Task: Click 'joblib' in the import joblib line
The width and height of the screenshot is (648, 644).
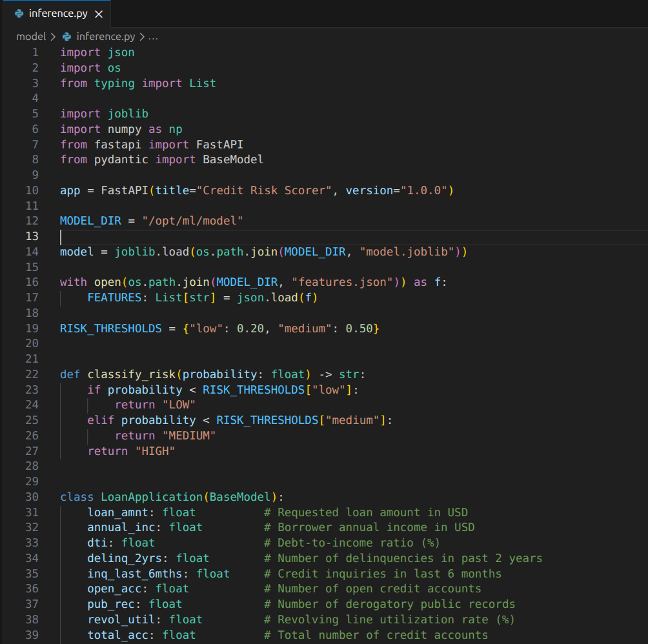Action: point(128,114)
